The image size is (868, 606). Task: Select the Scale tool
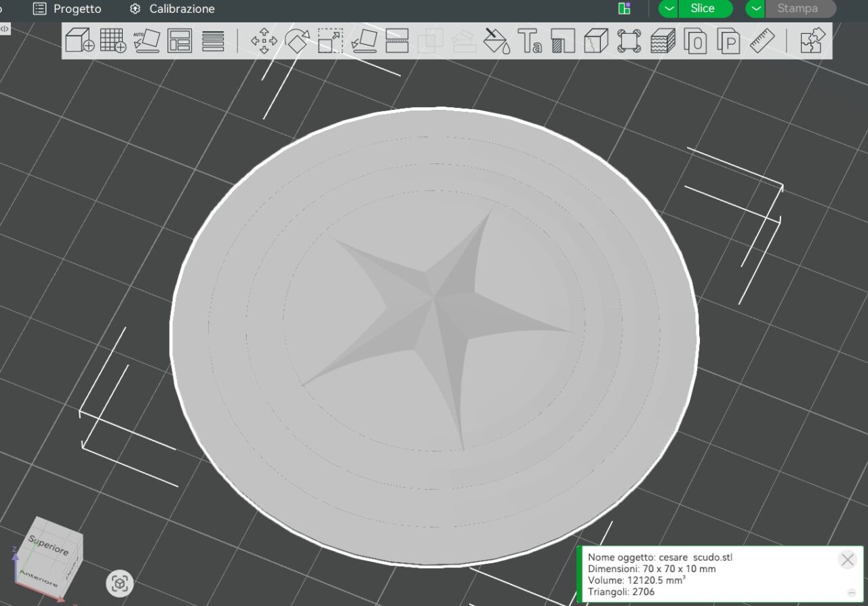coord(330,41)
